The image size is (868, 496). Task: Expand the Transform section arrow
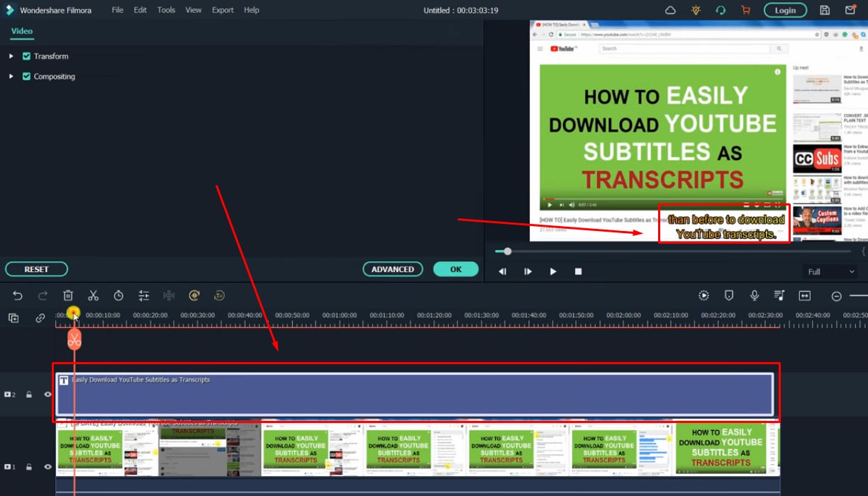11,56
